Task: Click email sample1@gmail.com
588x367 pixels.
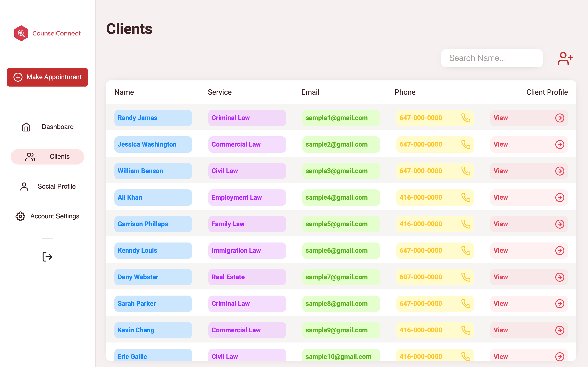Action: pos(341,118)
